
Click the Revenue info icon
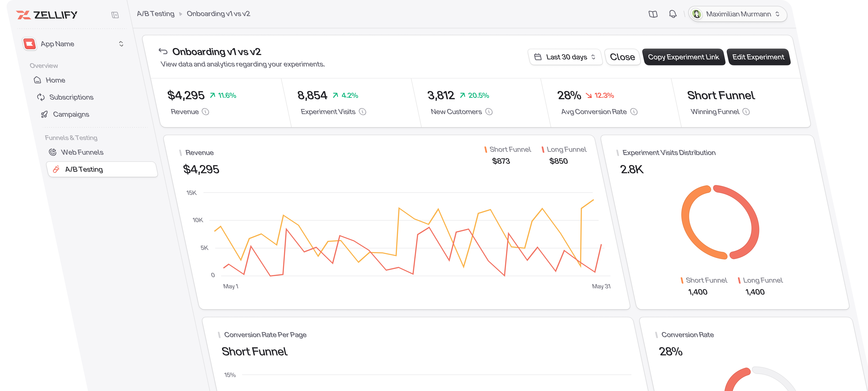tap(206, 112)
